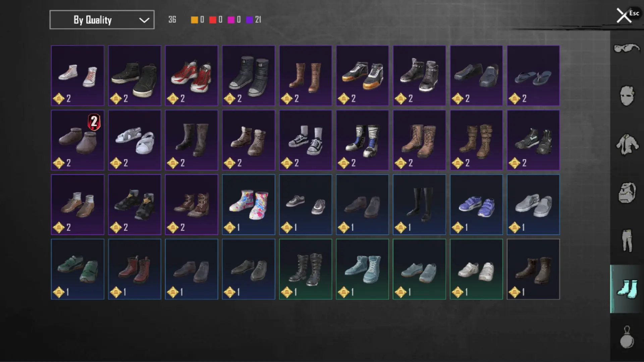Select the red and white sneakers
This screenshot has width=644, height=362.
pyautogui.click(x=192, y=76)
